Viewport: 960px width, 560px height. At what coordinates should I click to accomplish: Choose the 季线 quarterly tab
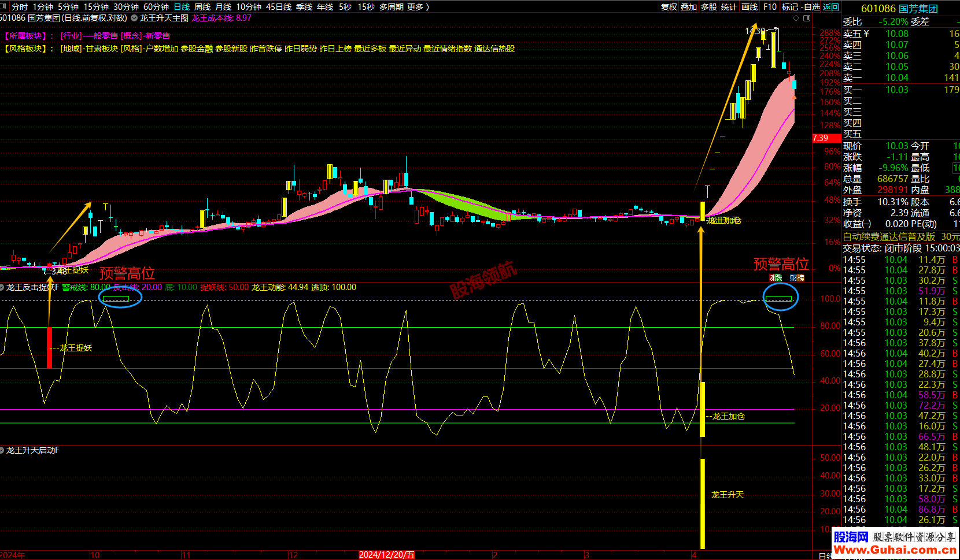click(x=304, y=7)
